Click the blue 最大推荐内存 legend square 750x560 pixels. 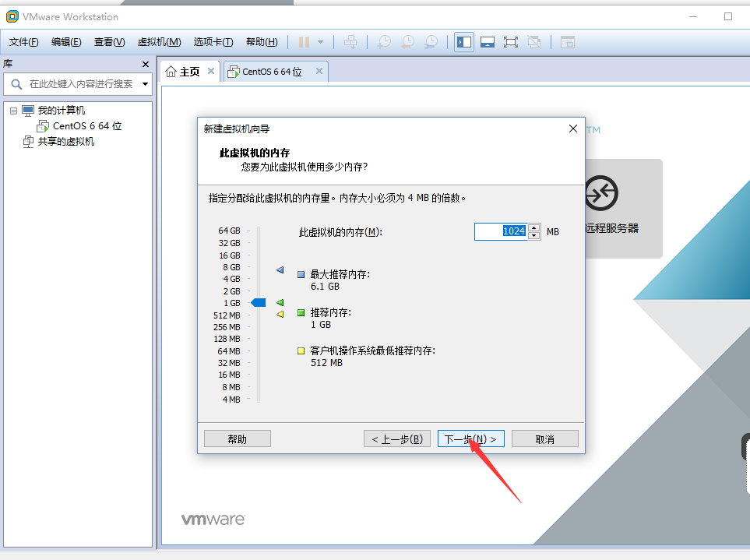[301, 274]
